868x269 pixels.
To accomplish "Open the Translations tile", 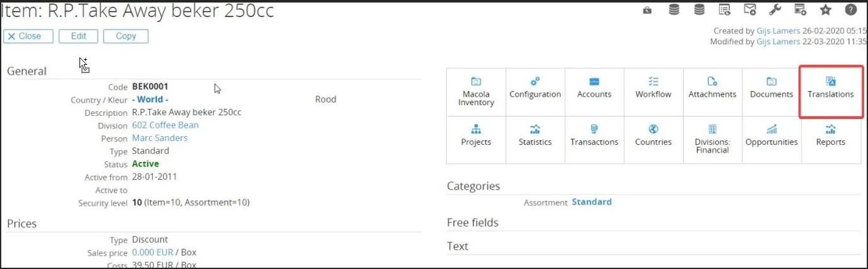I will (x=830, y=89).
